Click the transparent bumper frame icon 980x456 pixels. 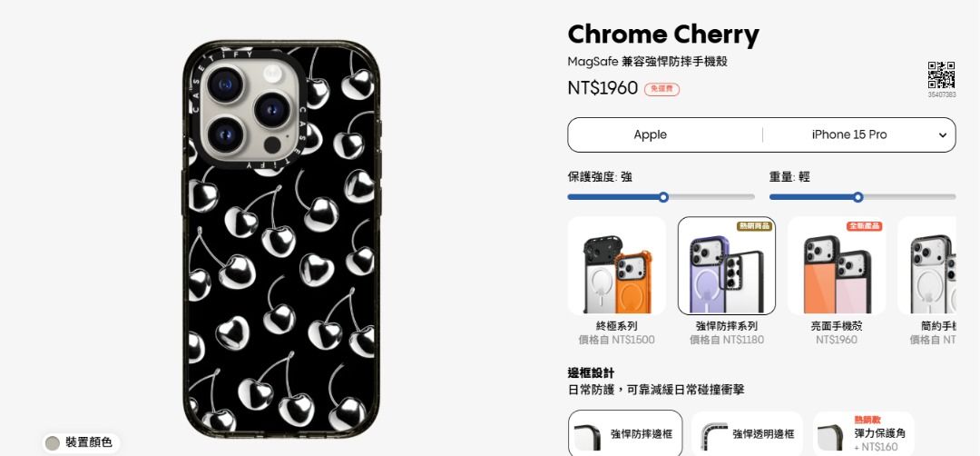pyautogui.click(x=714, y=436)
